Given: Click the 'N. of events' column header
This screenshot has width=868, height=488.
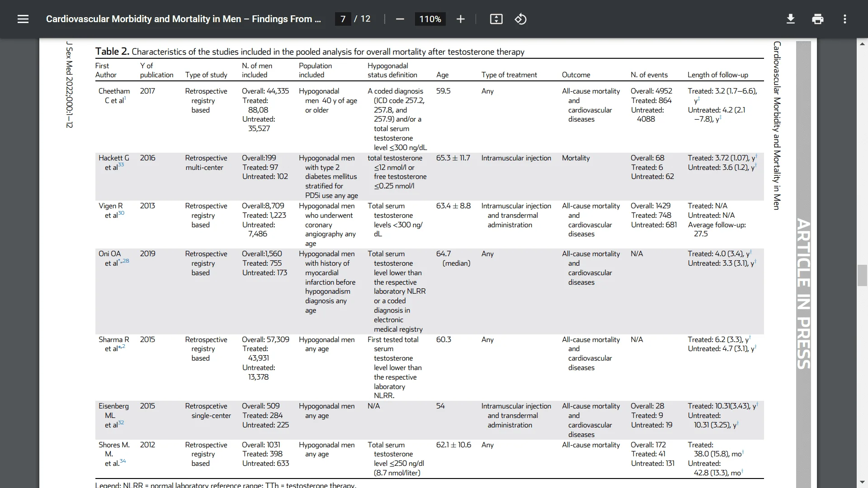Looking at the screenshot, I should click(x=649, y=75).
